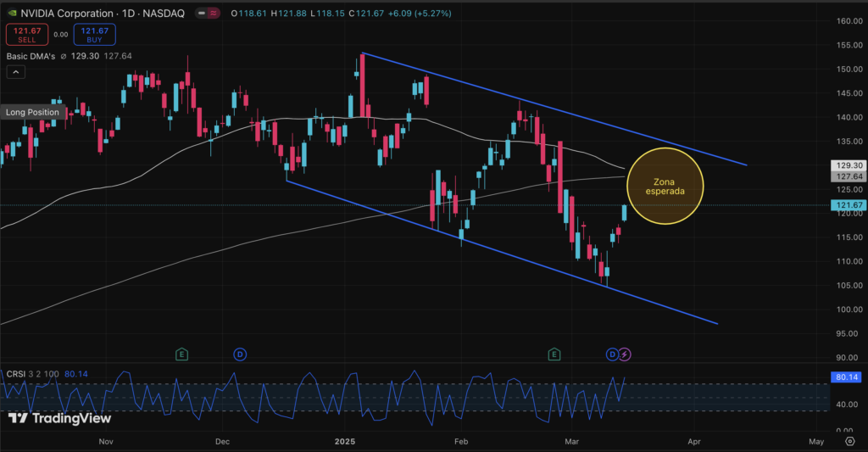868x452 pixels.
Task: Click the dividend D marker in March
Action: click(x=612, y=354)
